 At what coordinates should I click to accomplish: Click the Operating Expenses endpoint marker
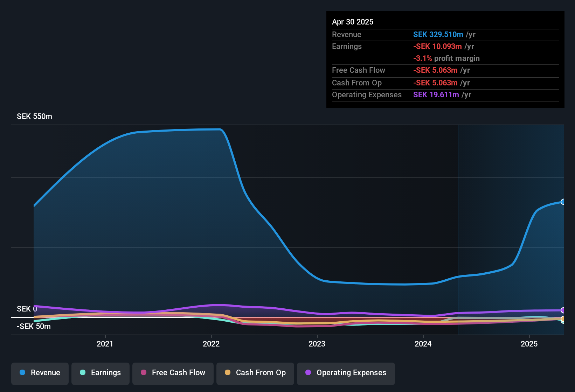pos(563,310)
